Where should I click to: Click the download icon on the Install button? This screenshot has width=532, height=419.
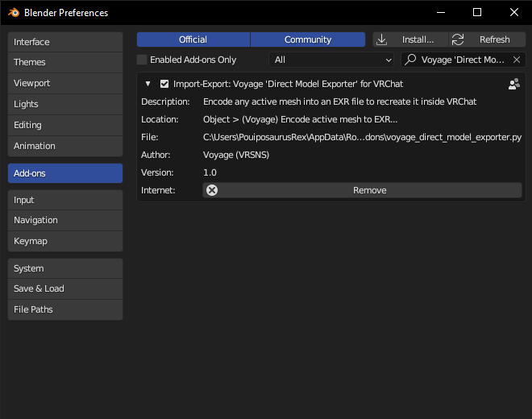pos(382,39)
